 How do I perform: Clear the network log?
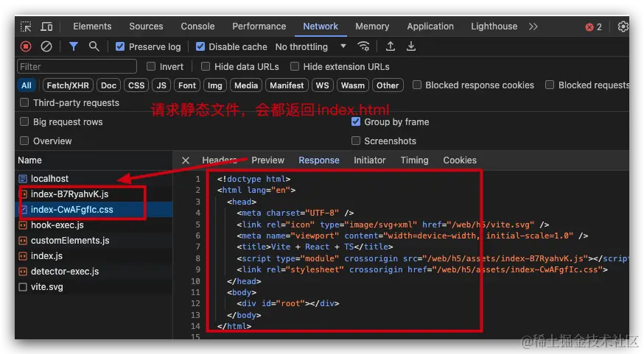pos(46,47)
